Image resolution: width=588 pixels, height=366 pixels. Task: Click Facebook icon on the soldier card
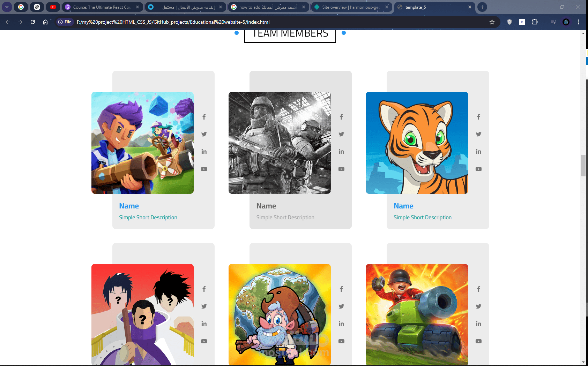[341, 117]
